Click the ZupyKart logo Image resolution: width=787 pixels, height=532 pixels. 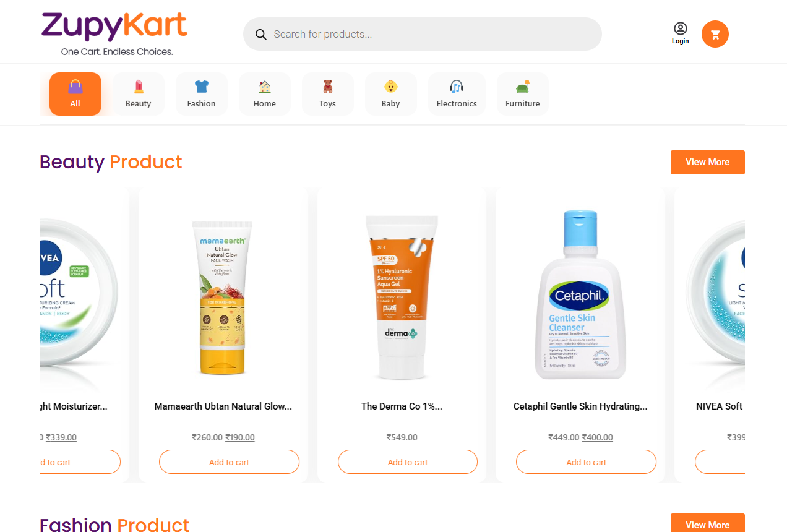coord(114,34)
